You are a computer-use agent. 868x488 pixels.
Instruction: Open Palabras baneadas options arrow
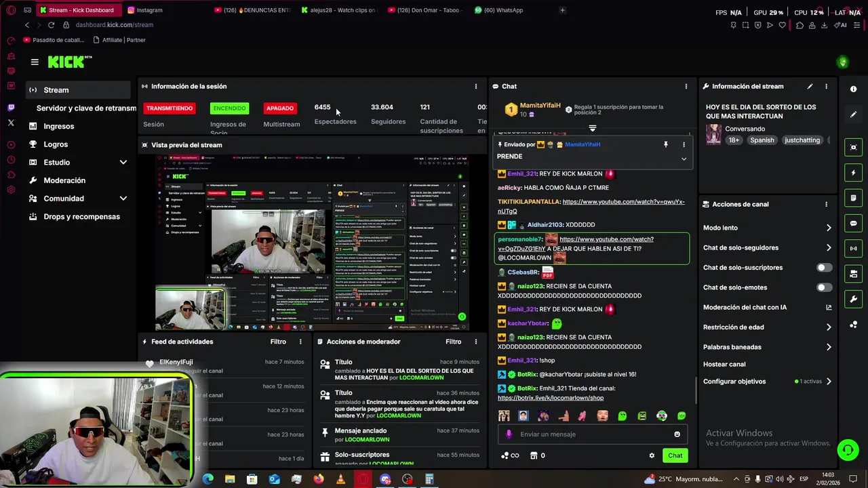pos(828,347)
